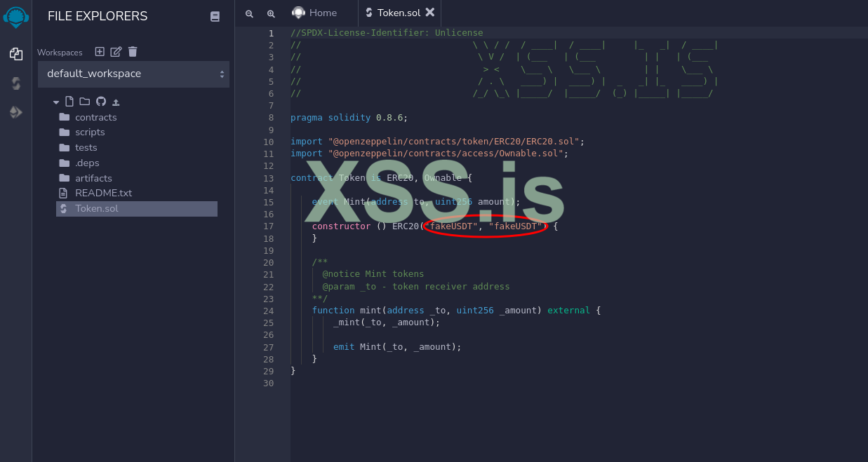Viewport: 868px width, 462px height.
Task: Create a new folder in explorer
Action: pyautogui.click(x=84, y=102)
